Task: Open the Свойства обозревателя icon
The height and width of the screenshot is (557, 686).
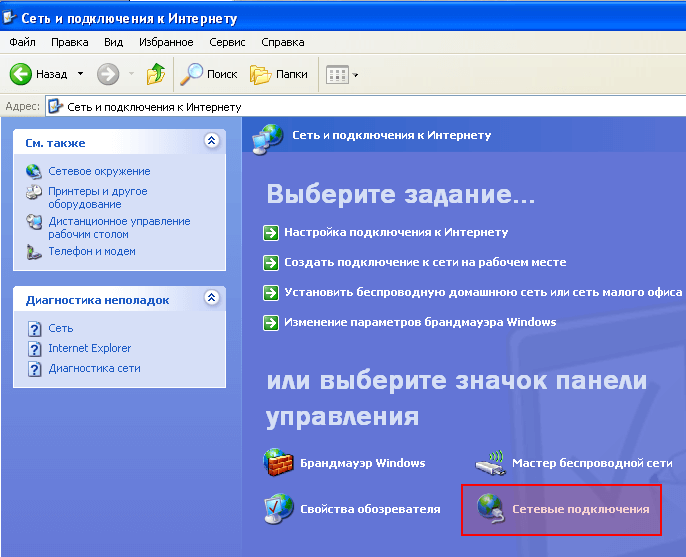Action: [x=278, y=509]
